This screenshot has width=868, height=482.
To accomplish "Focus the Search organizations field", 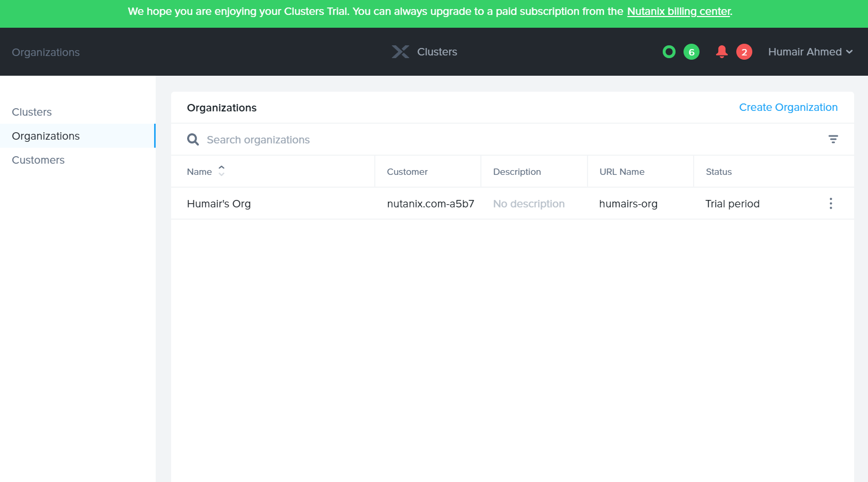I will (512, 140).
